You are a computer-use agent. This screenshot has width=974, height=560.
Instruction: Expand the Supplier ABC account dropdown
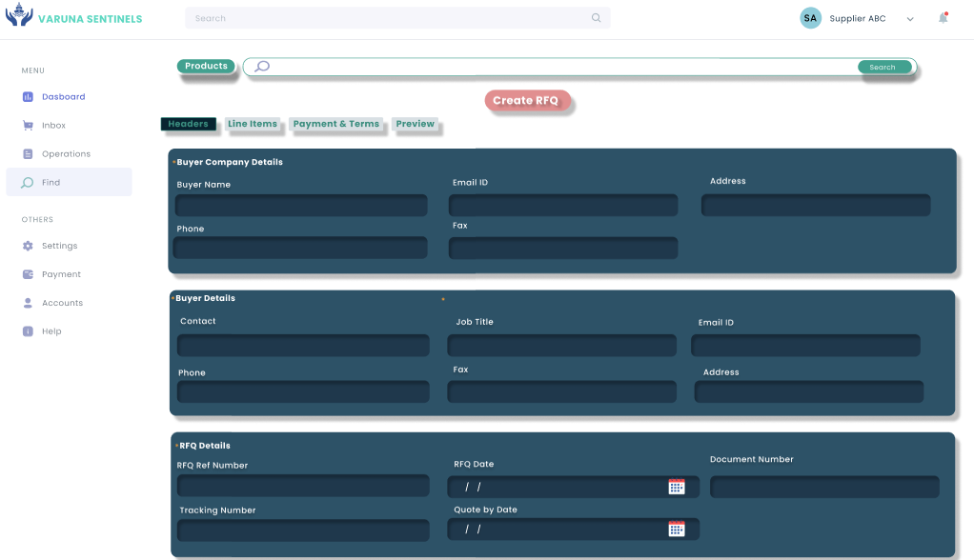910,19
